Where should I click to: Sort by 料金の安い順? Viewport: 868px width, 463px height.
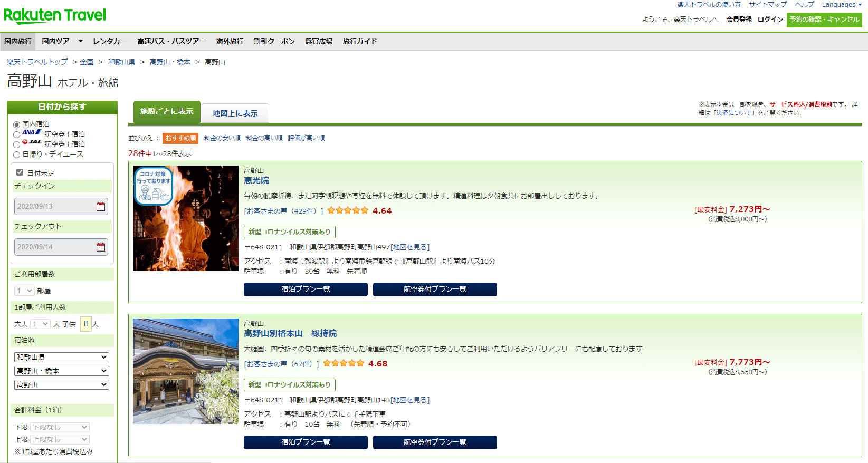[222, 138]
